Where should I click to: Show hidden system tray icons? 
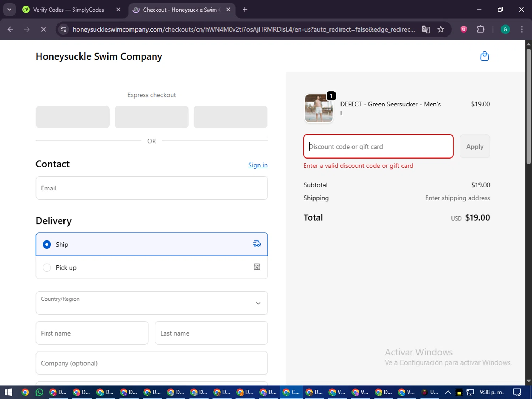[448, 392]
